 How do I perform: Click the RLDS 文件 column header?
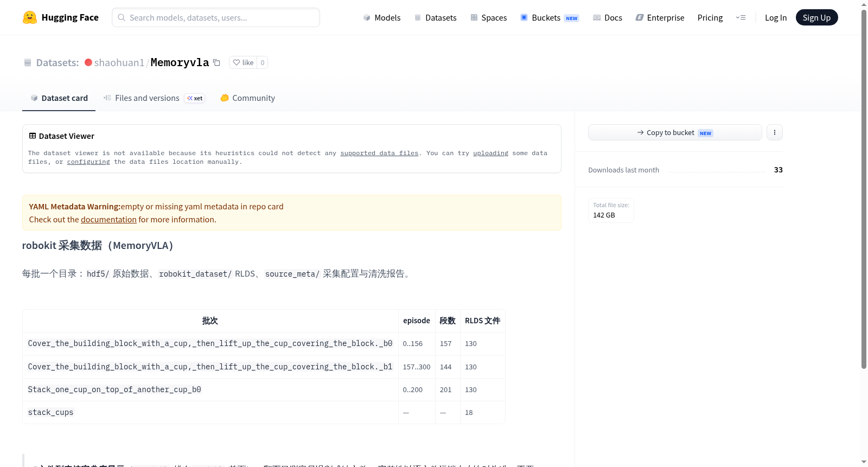pyautogui.click(x=482, y=321)
